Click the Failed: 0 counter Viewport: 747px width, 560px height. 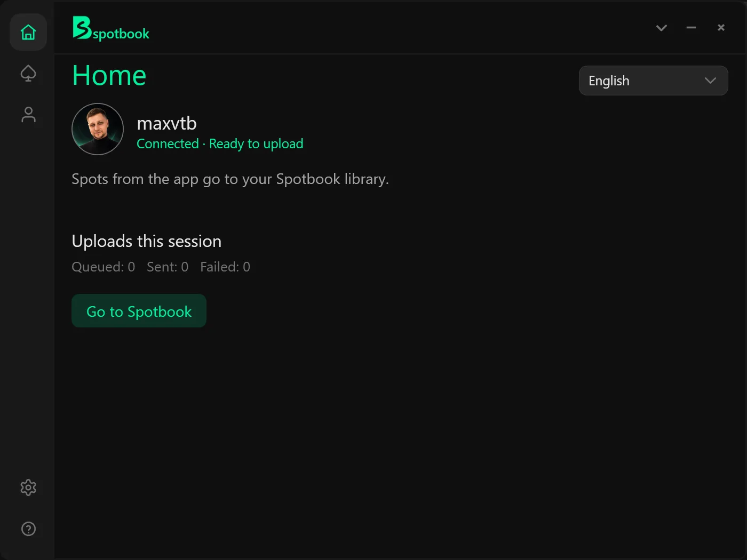[225, 267]
